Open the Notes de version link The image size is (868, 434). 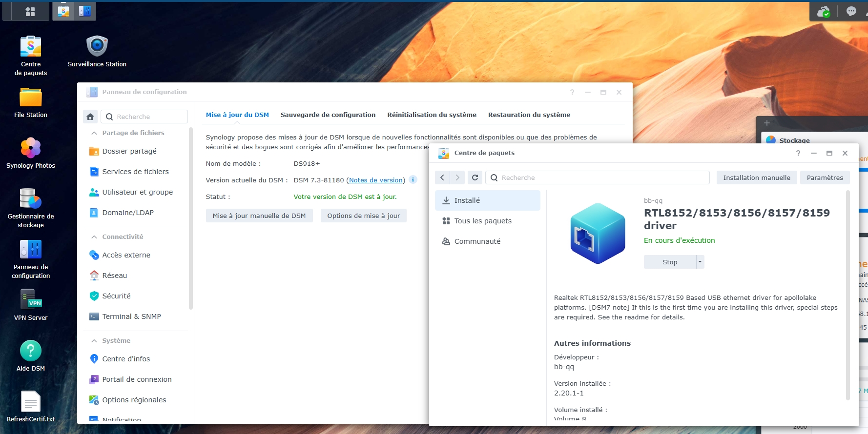(x=376, y=180)
